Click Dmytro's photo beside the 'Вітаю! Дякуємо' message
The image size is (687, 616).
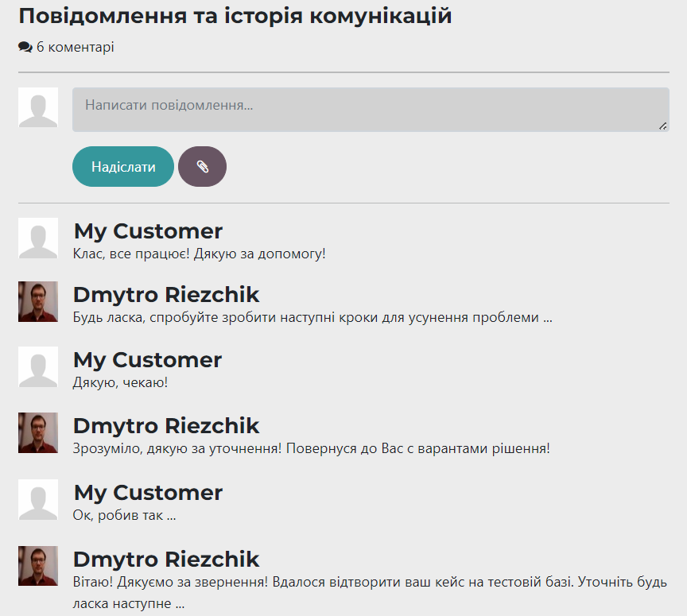(x=38, y=566)
